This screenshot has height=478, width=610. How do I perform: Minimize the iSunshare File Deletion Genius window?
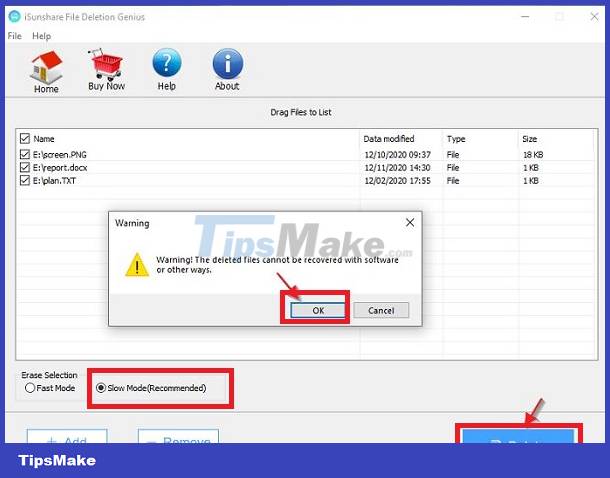[525, 16]
